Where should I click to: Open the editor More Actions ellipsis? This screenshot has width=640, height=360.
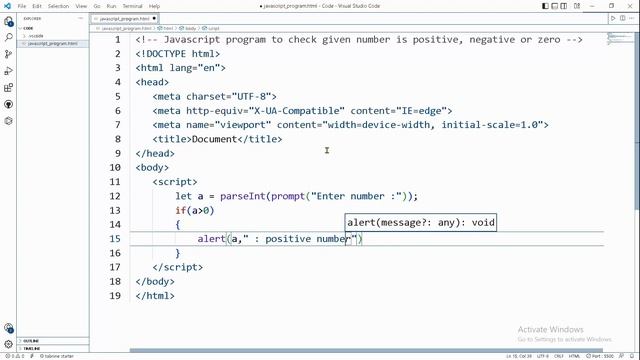632,18
